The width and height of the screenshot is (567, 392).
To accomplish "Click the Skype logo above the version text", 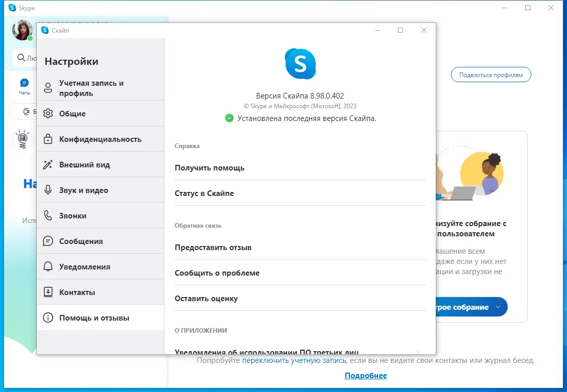I will 300,63.
